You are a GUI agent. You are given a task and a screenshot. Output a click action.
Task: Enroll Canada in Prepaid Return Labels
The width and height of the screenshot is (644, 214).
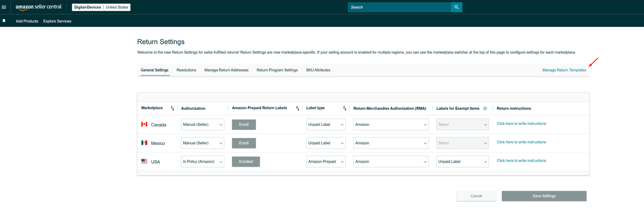tap(244, 124)
